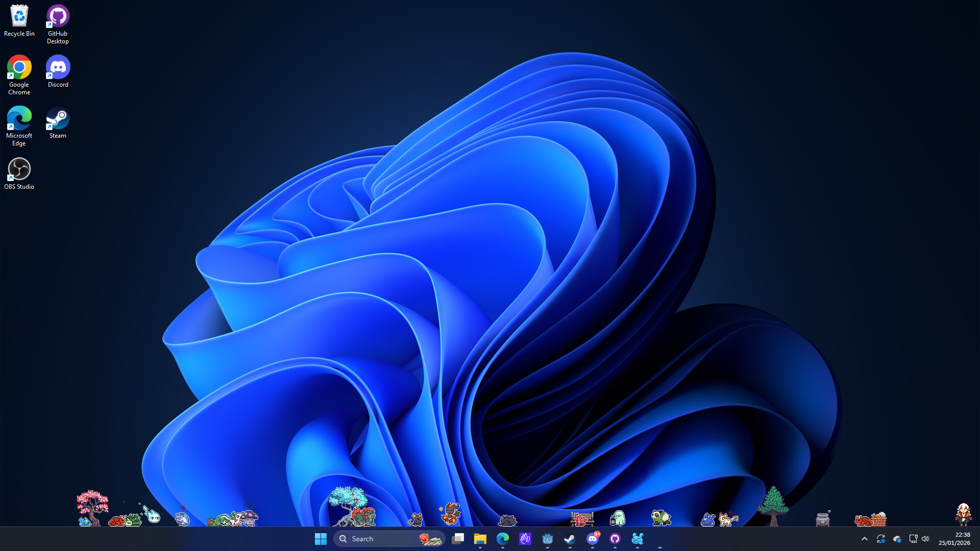Viewport: 980px width, 551px height.
Task: Launch Microsoft Edge from the taskbar
Action: pos(503,539)
